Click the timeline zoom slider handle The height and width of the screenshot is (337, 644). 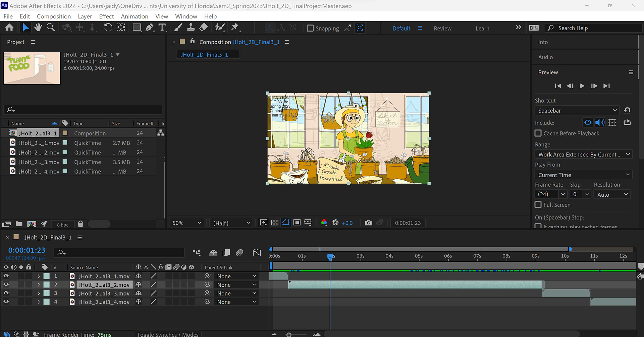tap(289, 335)
